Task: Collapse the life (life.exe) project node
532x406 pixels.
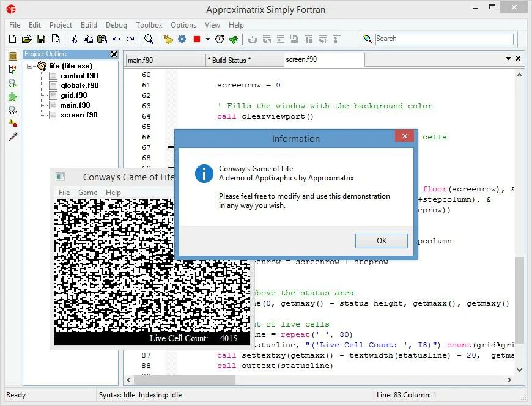Action: pos(30,66)
